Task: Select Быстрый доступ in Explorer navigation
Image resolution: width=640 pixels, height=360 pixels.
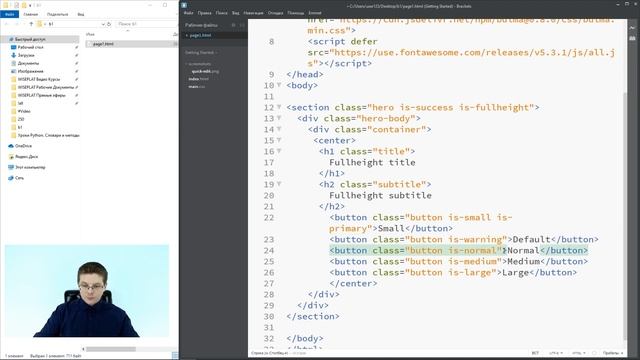Action: pos(30,39)
